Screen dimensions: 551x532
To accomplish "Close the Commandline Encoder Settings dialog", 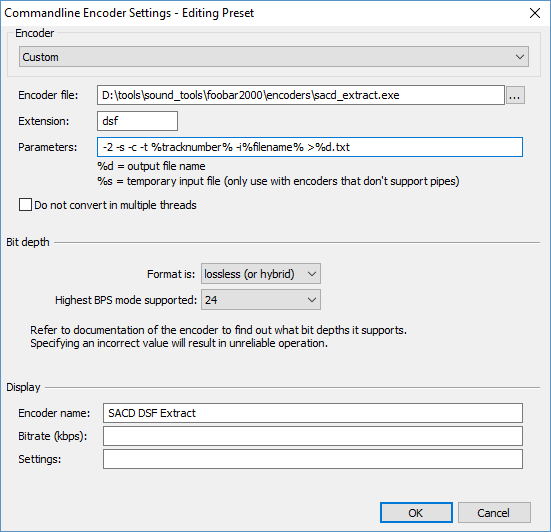I will tap(535, 13).
